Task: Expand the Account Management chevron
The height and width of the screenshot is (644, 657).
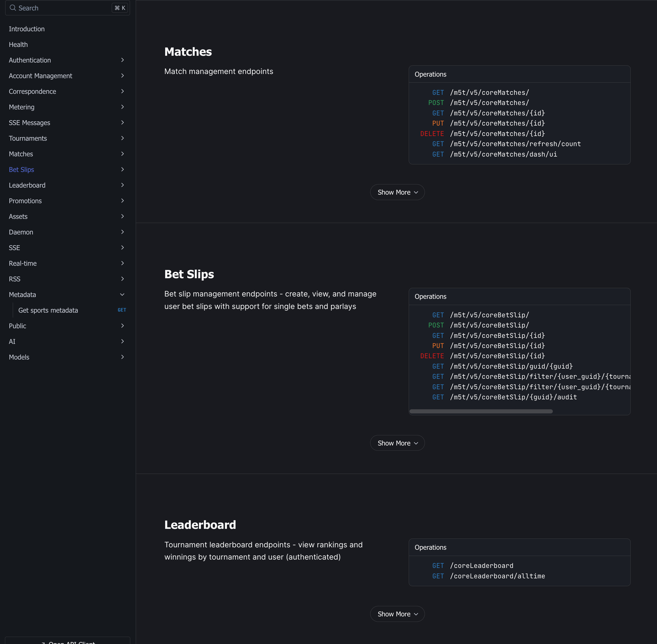Action: point(122,76)
